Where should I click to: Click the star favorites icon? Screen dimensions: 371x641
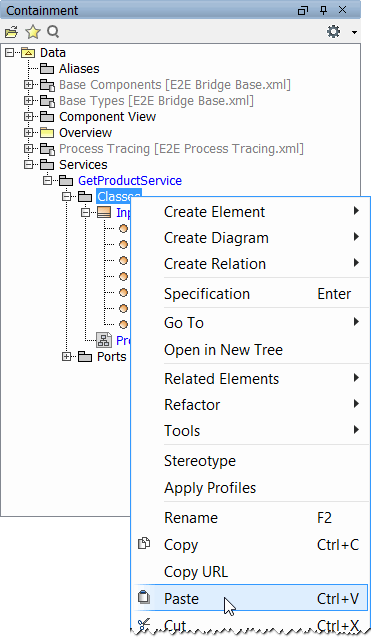click(x=33, y=31)
